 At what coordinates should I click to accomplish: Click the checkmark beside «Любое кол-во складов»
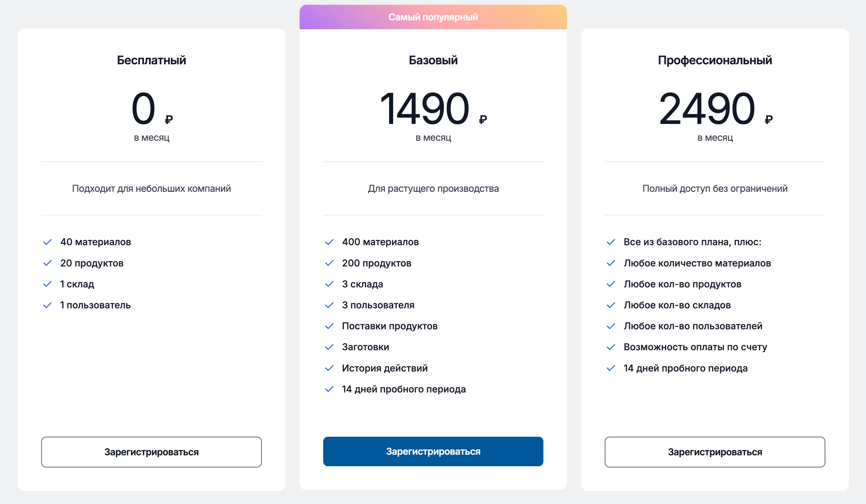pos(611,305)
